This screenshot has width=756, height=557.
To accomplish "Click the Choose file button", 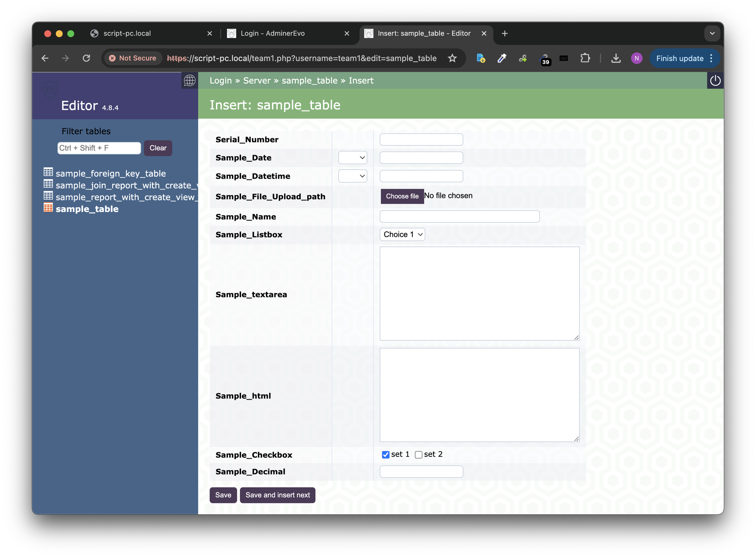I will [x=402, y=196].
